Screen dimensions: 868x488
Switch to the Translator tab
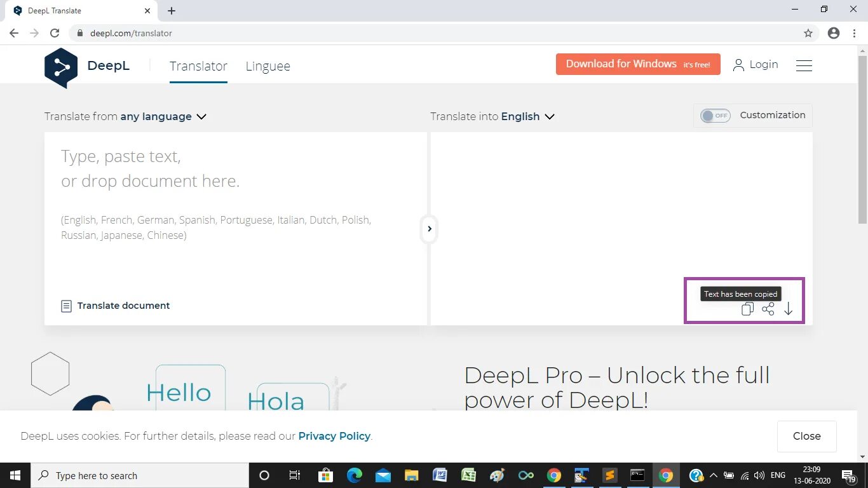tap(198, 66)
